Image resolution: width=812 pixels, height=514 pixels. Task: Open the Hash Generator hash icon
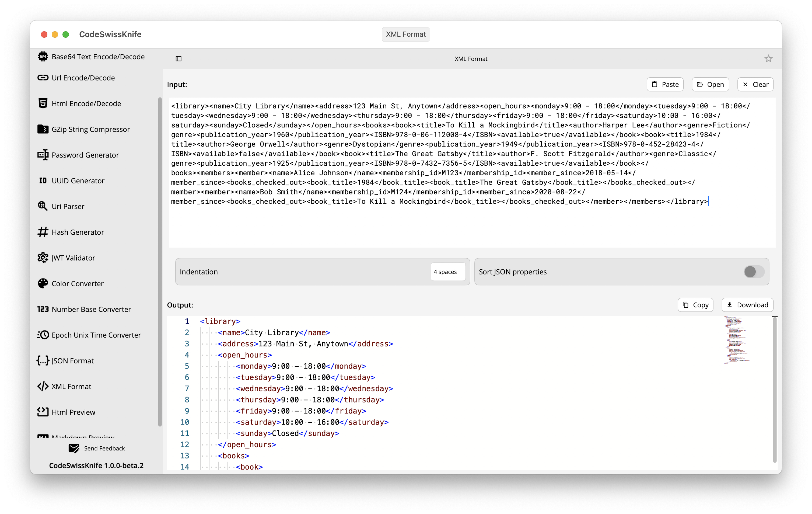pyautogui.click(x=43, y=232)
